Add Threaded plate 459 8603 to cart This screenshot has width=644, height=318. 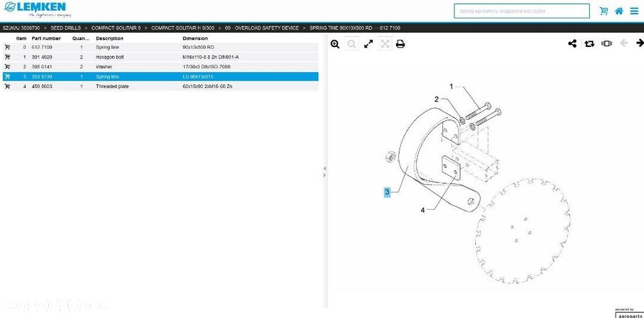coord(7,86)
